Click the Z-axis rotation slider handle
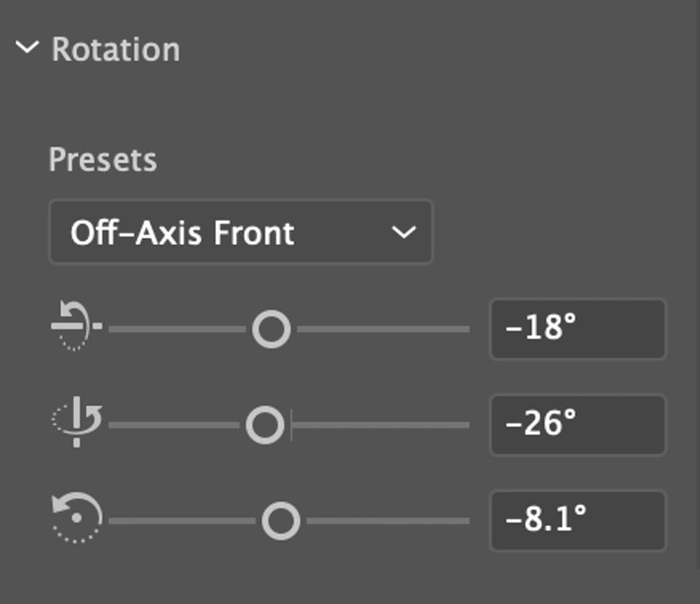700x604 pixels. coord(281,521)
